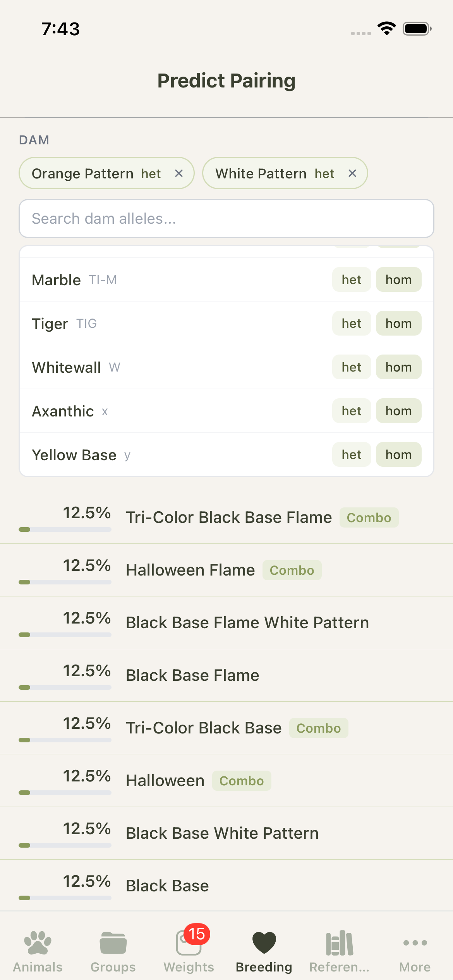Select hom for Axanthic
This screenshot has width=453, height=980.
(398, 411)
